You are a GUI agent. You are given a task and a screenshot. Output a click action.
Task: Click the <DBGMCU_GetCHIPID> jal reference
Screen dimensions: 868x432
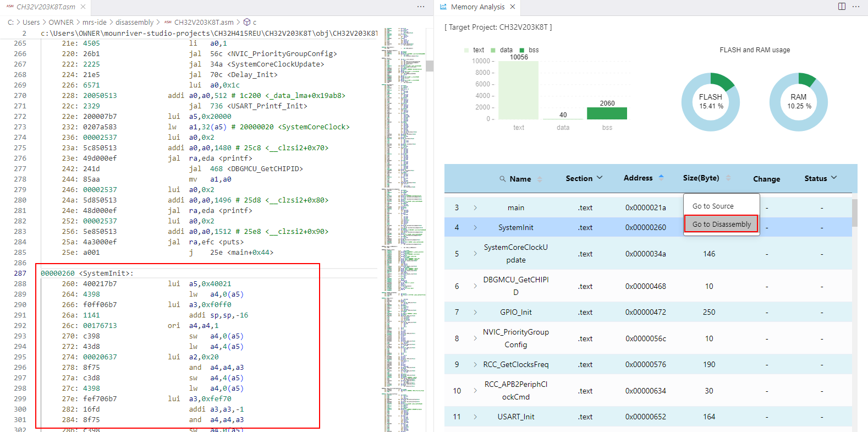pyautogui.click(x=265, y=169)
